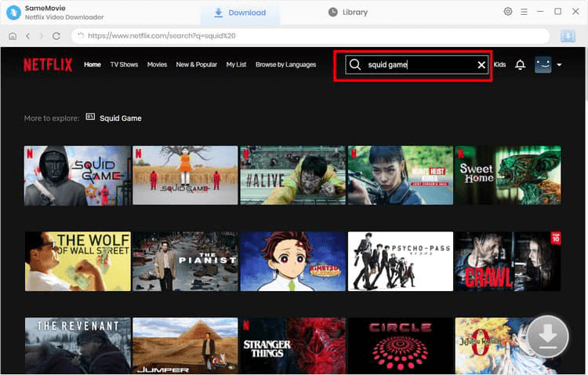
Task: Open the Kids profile link
Action: tap(499, 64)
